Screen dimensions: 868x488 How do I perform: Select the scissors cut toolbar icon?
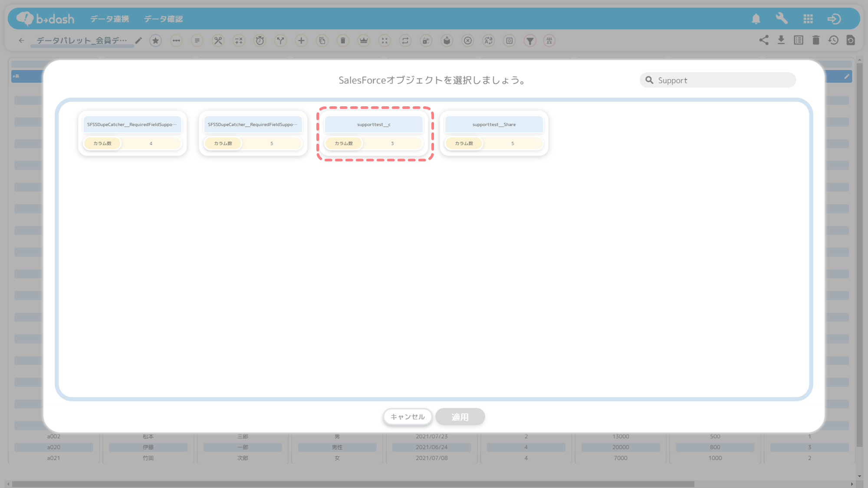[x=218, y=40]
